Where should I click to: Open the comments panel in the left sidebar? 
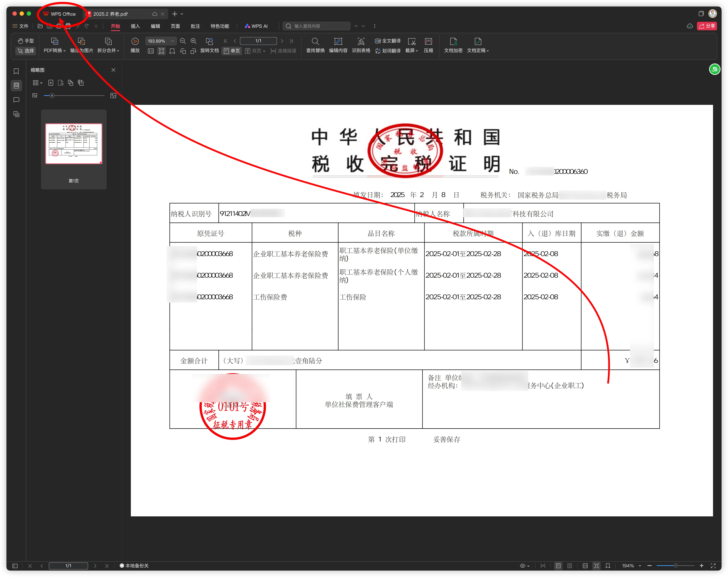pos(16,100)
